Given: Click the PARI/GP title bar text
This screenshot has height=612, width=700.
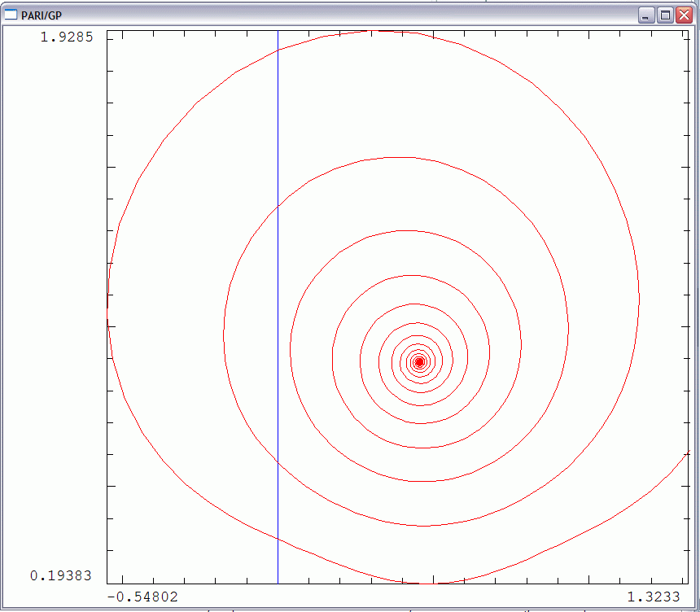Looking at the screenshot, I should tap(42, 15).
